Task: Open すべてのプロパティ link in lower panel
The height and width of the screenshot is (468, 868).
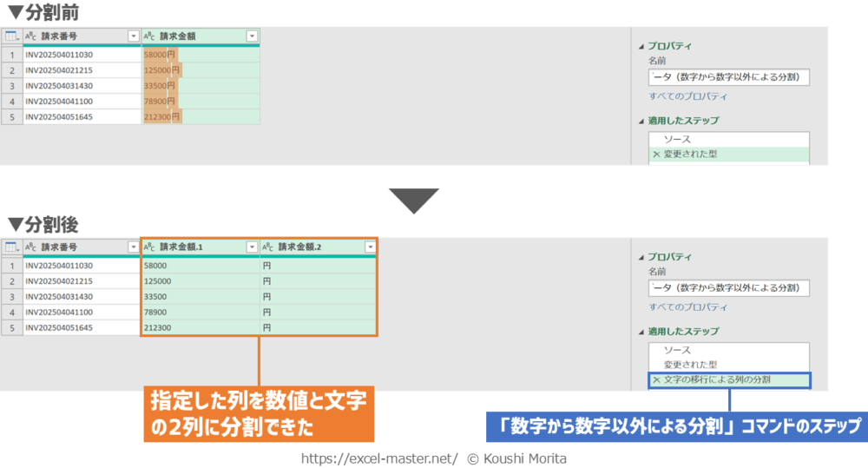Action: tap(688, 307)
